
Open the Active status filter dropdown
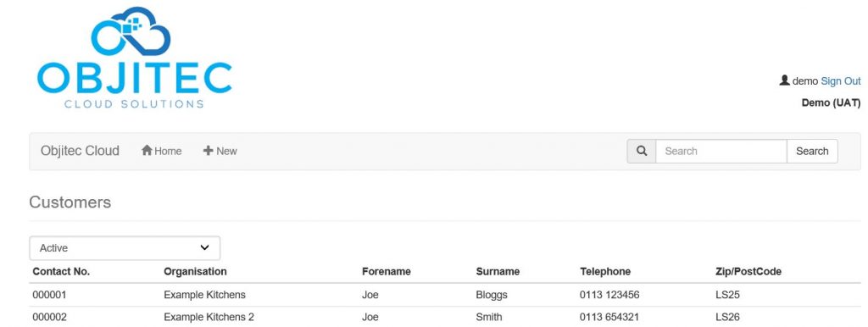[x=125, y=248]
